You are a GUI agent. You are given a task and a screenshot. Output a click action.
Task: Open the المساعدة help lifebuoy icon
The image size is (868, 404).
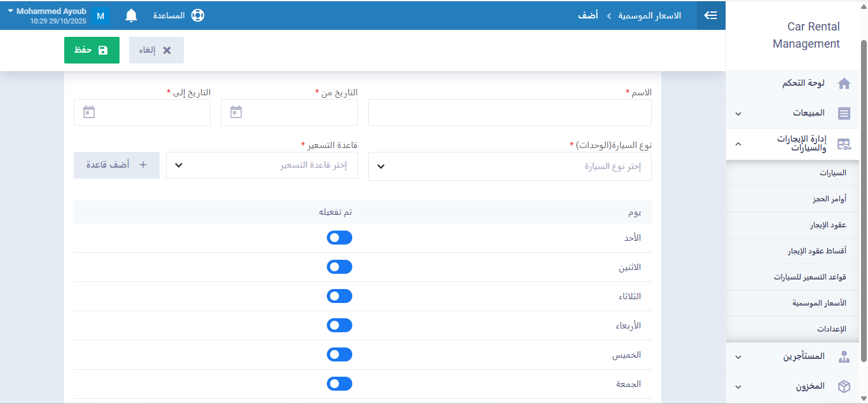197,15
